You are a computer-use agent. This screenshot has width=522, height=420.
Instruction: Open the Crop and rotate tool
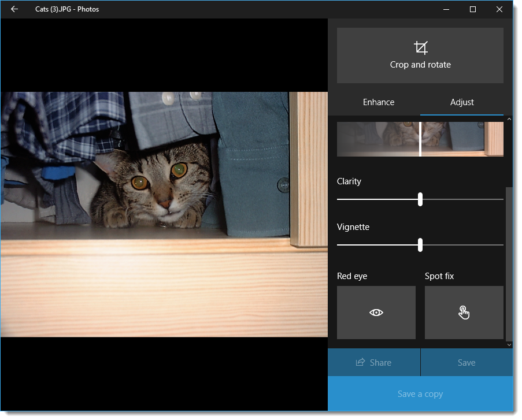pos(420,55)
